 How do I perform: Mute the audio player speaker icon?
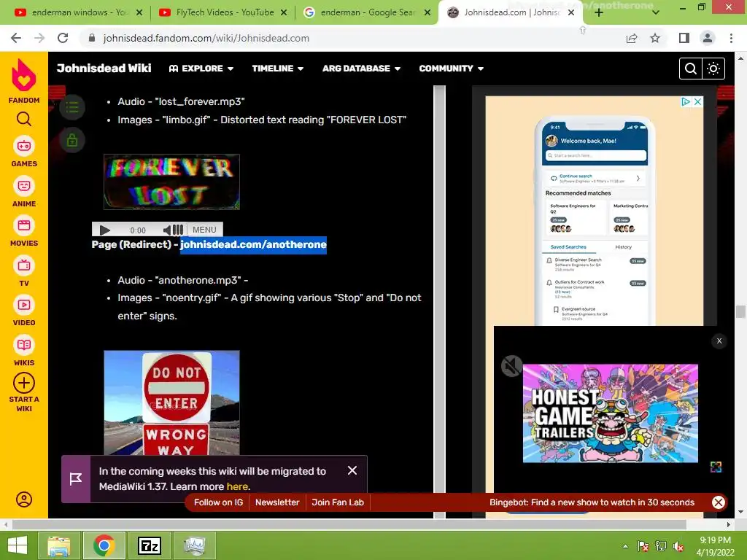[167, 230]
